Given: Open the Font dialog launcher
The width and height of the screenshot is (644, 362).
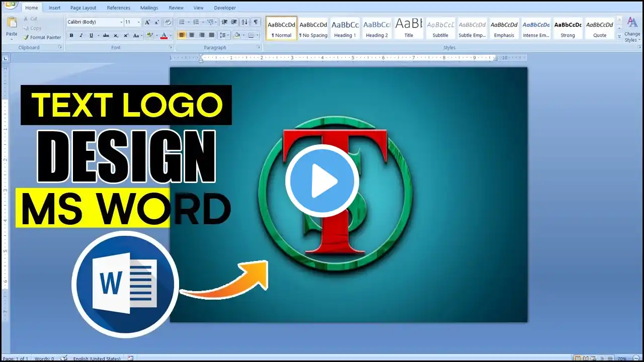Looking at the screenshot, I should 171,47.
